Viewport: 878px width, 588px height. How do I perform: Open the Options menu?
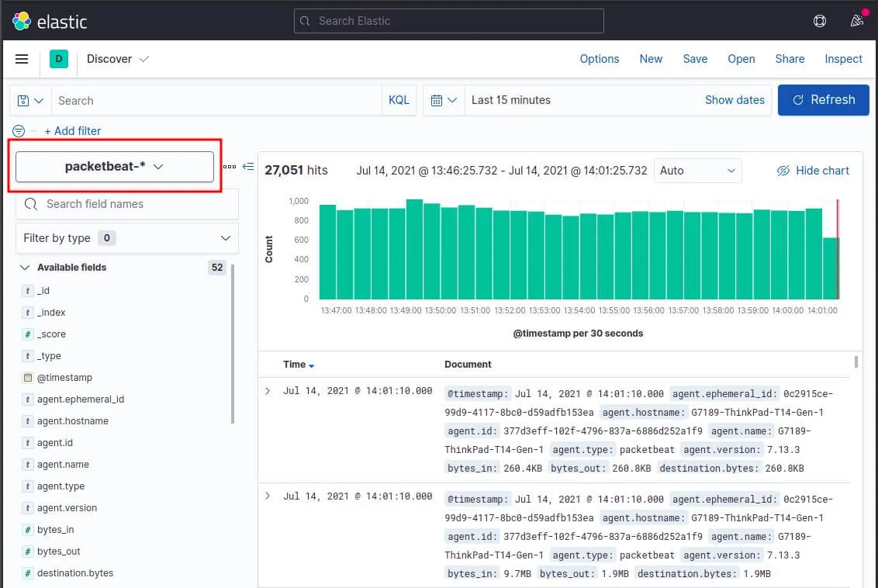pyautogui.click(x=599, y=59)
